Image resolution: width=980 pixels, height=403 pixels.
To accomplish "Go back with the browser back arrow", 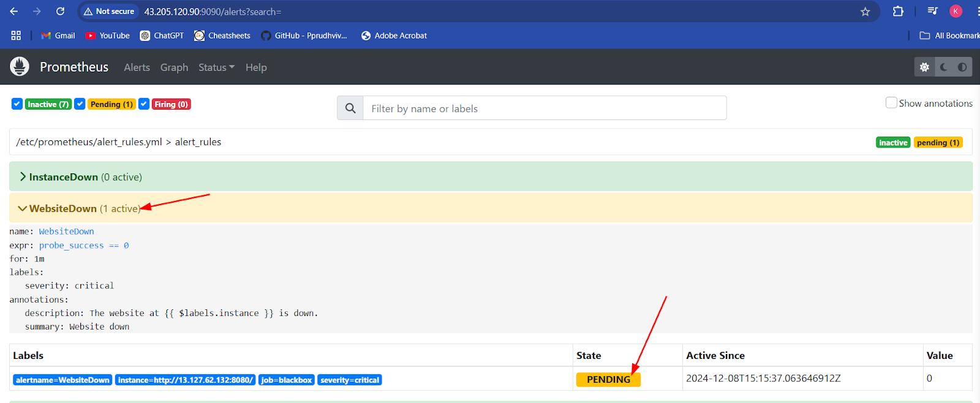I will [13, 11].
